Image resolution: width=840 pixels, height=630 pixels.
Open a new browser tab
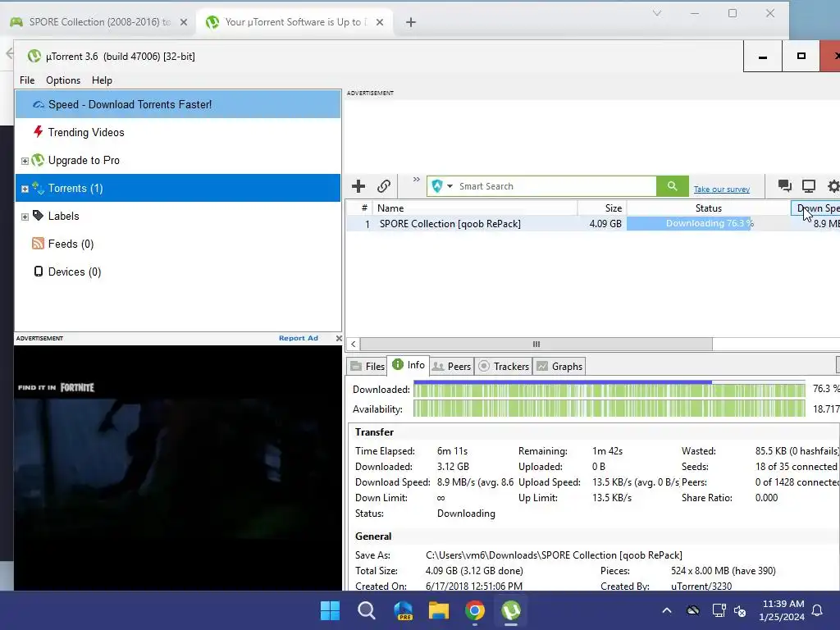tap(411, 22)
